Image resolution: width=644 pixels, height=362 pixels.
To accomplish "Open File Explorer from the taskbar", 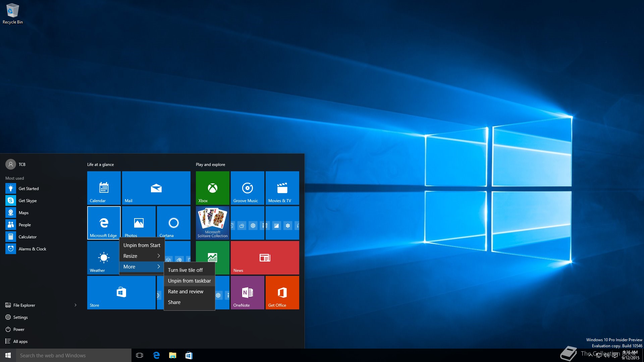I will click(x=172, y=355).
